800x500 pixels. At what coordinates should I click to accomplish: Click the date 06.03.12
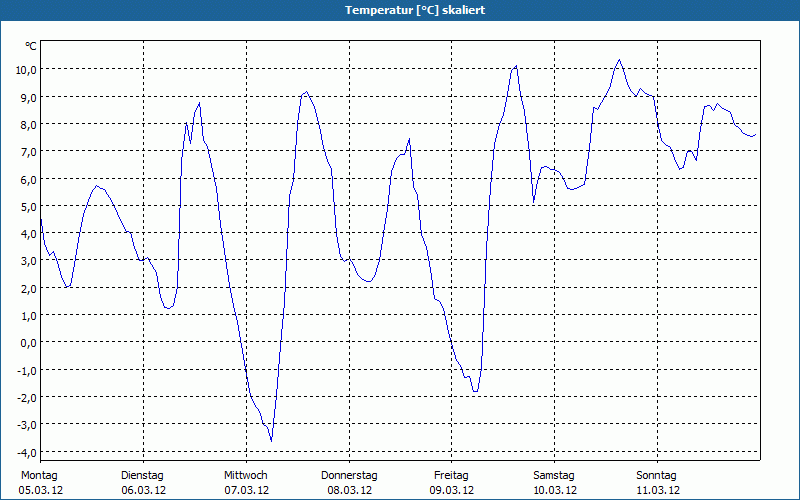pyautogui.click(x=143, y=490)
